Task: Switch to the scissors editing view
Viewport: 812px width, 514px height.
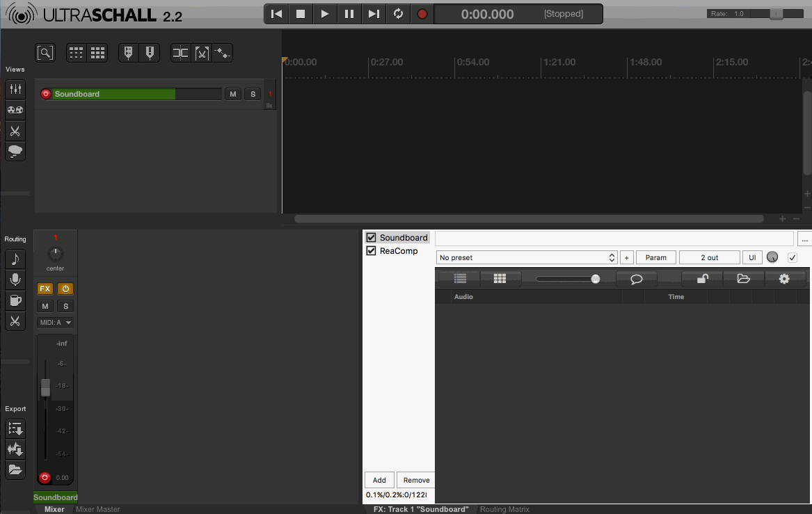Action: tap(15, 131)
